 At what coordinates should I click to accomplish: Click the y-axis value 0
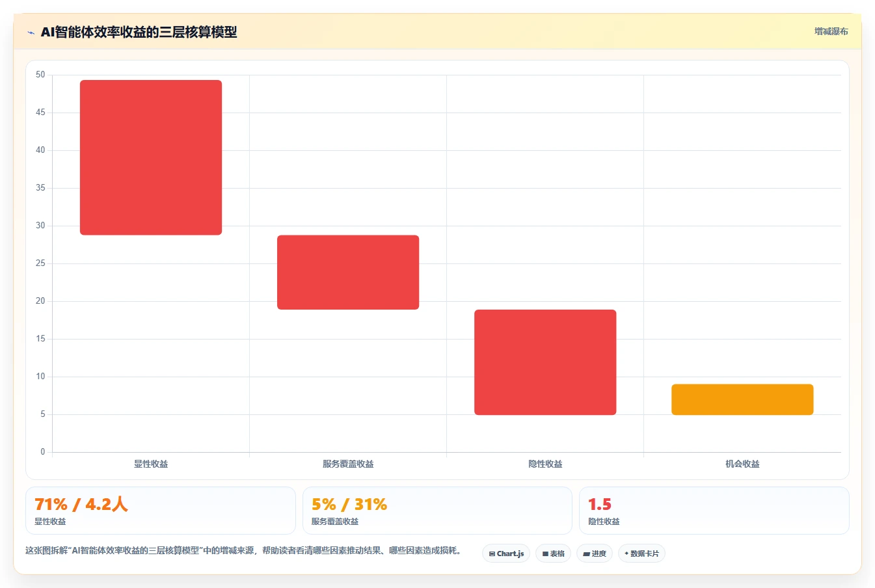(43, 452)
